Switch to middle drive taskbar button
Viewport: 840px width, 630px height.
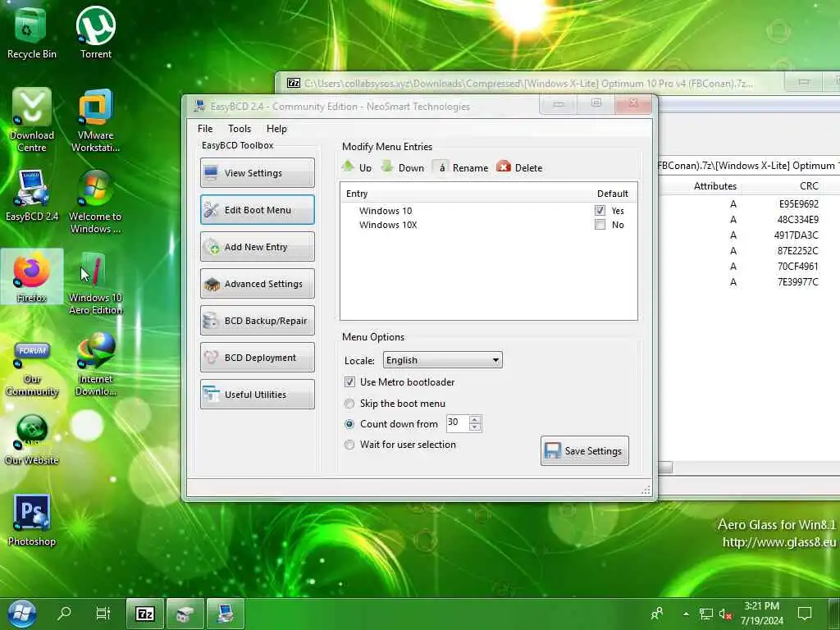coord(185,614)
